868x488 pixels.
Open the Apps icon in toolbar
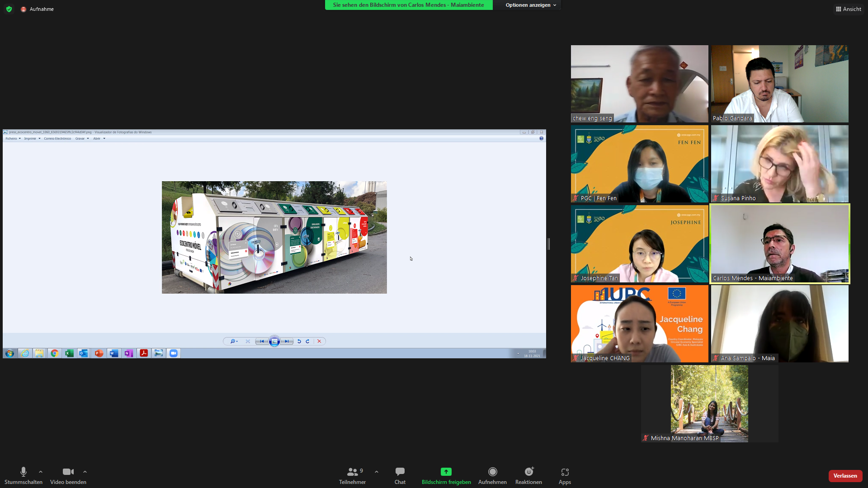pos(565,472)
